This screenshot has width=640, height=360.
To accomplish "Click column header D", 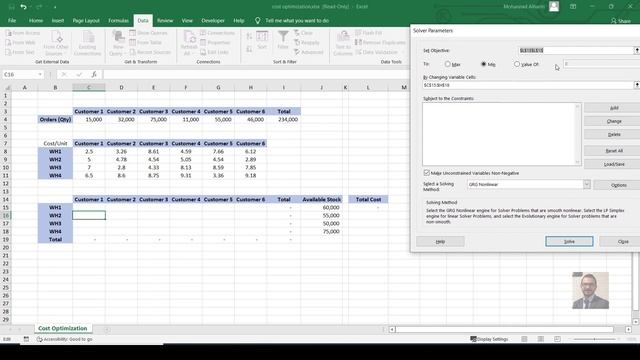I will 121,87.
